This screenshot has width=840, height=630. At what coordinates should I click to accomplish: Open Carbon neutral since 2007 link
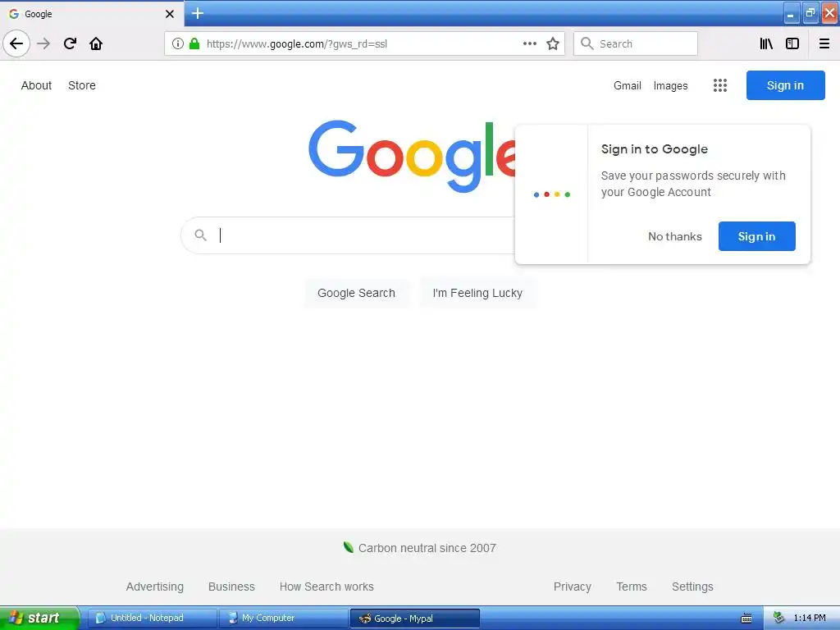coord(427,548)
